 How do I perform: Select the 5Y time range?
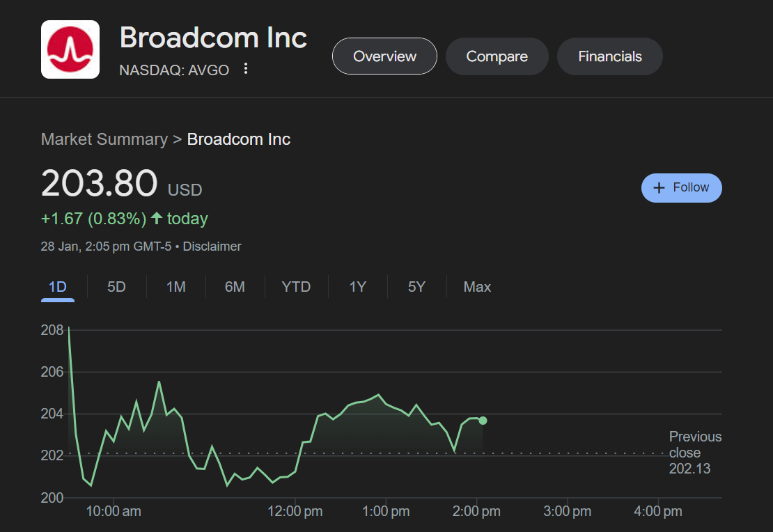tap(416, 287)
